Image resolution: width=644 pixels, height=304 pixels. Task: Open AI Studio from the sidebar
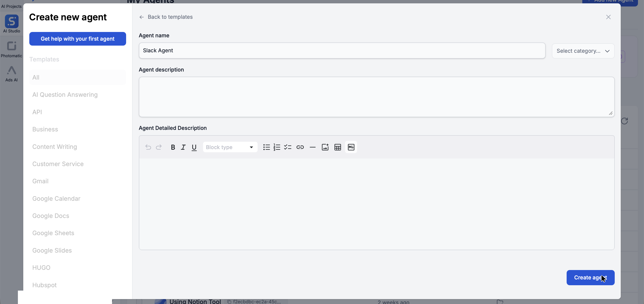click(11, 24)
